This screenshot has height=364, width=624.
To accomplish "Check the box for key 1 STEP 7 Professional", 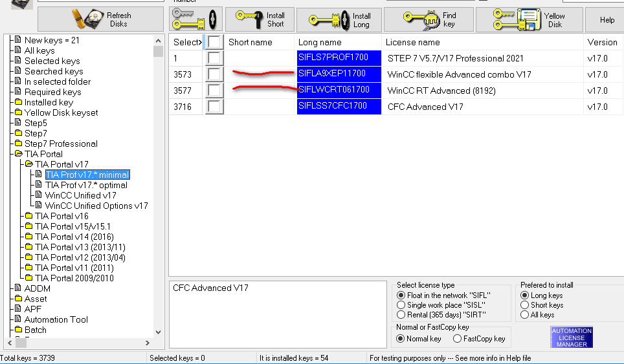I will pos(214,58).
